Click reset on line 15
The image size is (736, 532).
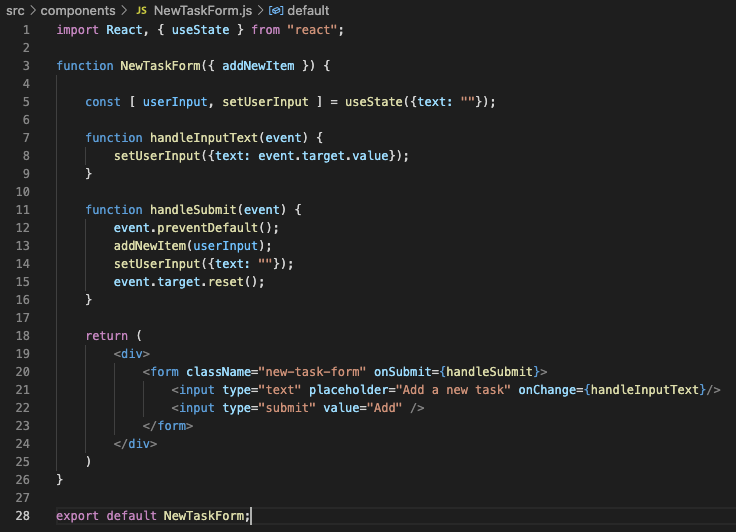226,282
